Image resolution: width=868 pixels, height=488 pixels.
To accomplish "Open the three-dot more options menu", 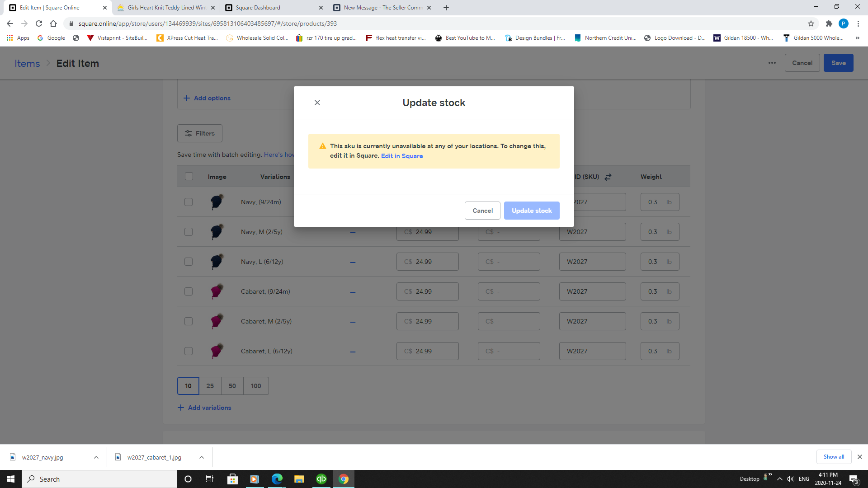I will tap(772, 63).
